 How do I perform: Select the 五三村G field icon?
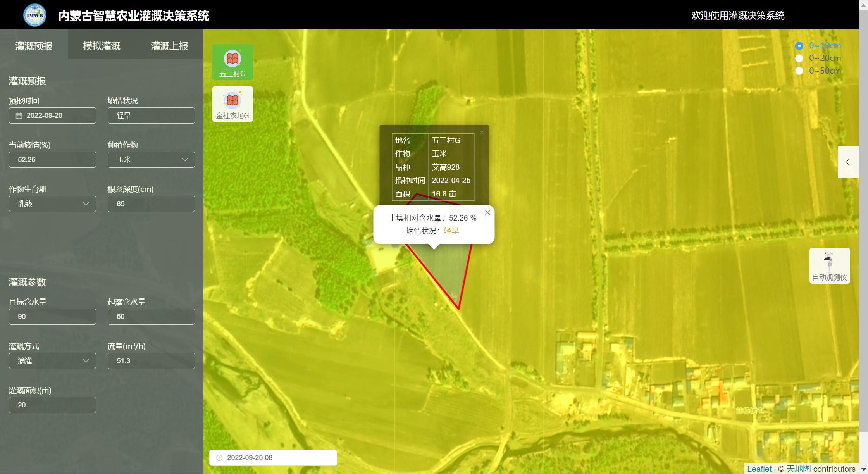[232, 62]
